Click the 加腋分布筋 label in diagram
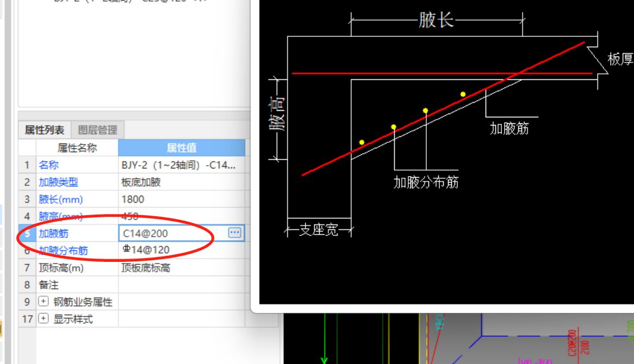Screen dimensions: 634x364 [x=426, y=182]
